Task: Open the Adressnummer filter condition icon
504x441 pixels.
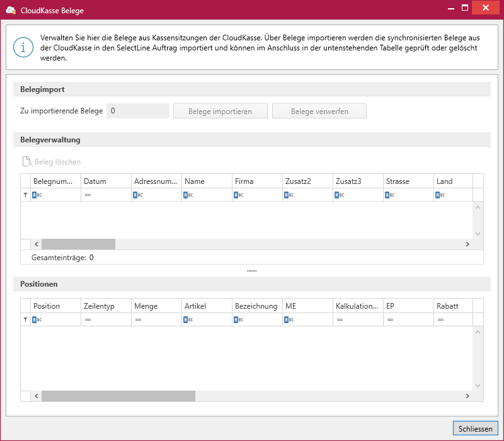Action: coord(138,195)
